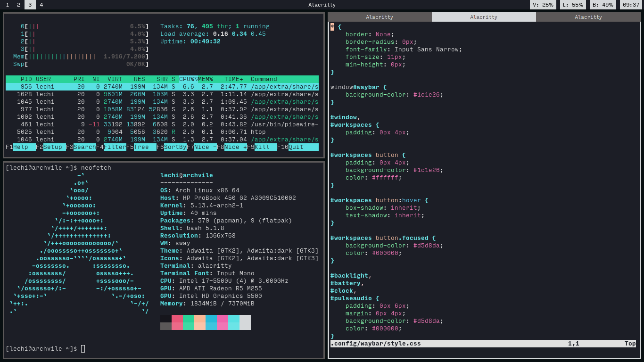Click the CPU: Intel i7-5500U line
The height and width of the screenshot is (362, 644).
(224, 281)
